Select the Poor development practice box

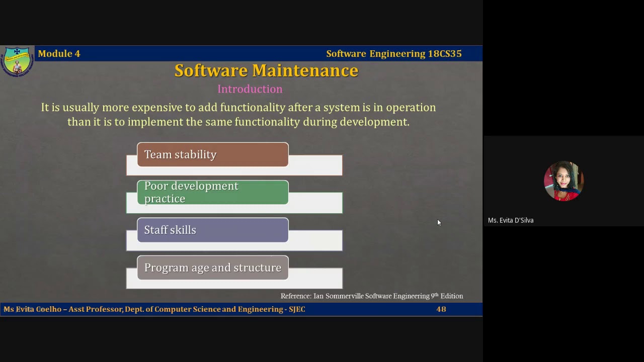[213, 192]
